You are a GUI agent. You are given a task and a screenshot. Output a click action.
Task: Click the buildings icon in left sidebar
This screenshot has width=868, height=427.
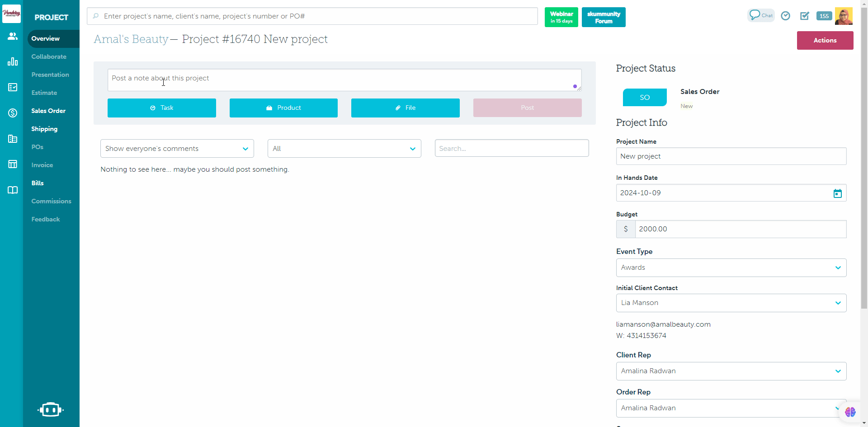13,139
